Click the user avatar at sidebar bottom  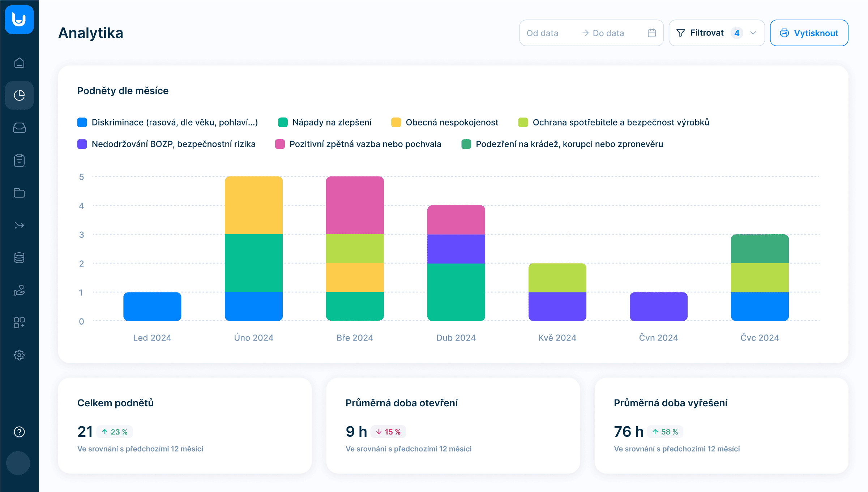pyautogui.click(x=18, y=463)
